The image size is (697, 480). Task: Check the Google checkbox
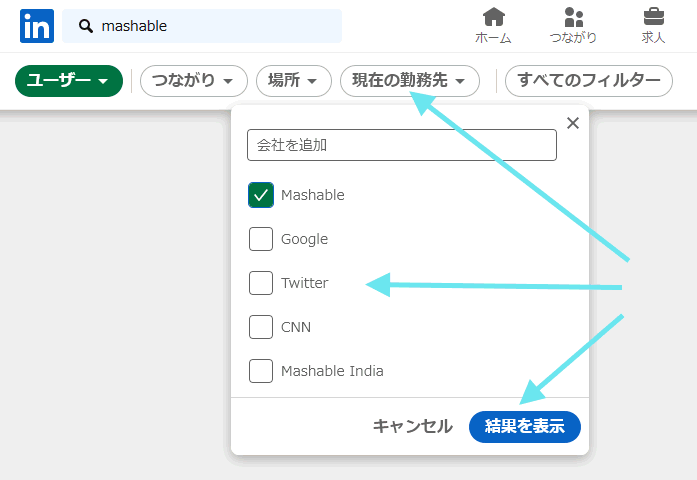pyautogui.click(x=261, y=239)
